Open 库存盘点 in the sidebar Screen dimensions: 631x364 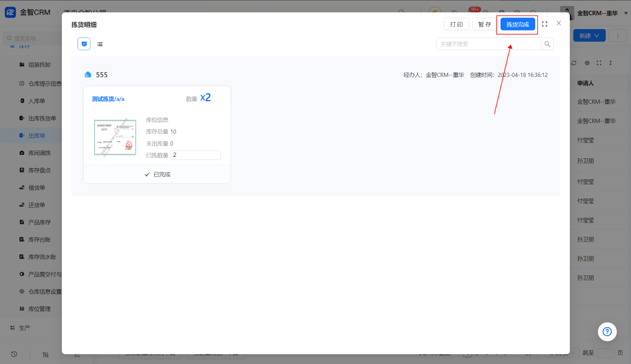(40, 170)
